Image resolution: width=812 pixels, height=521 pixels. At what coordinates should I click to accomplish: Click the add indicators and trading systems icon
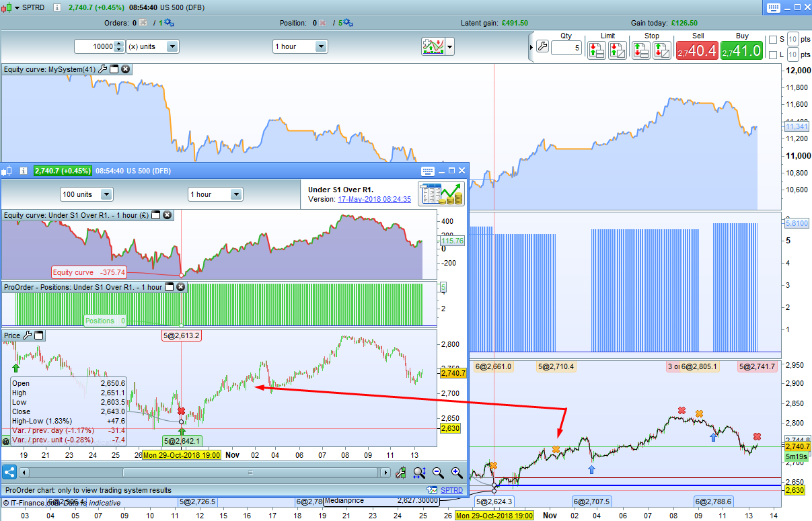tap(433, 46)
